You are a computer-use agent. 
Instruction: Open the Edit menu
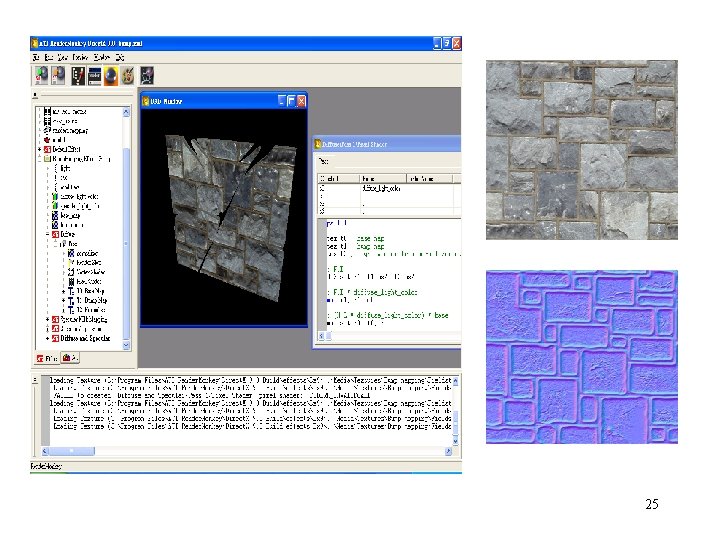coord(49,57)
